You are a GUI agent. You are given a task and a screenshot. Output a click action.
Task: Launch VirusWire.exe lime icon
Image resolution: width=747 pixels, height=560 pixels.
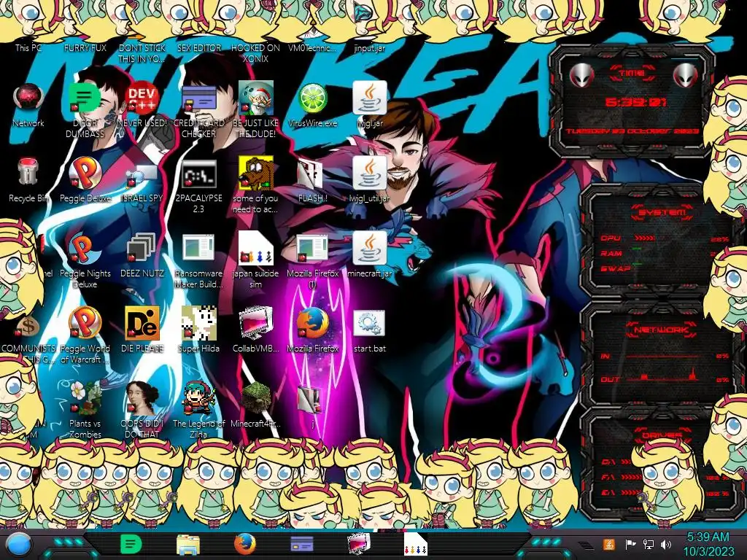coord(312,98)
